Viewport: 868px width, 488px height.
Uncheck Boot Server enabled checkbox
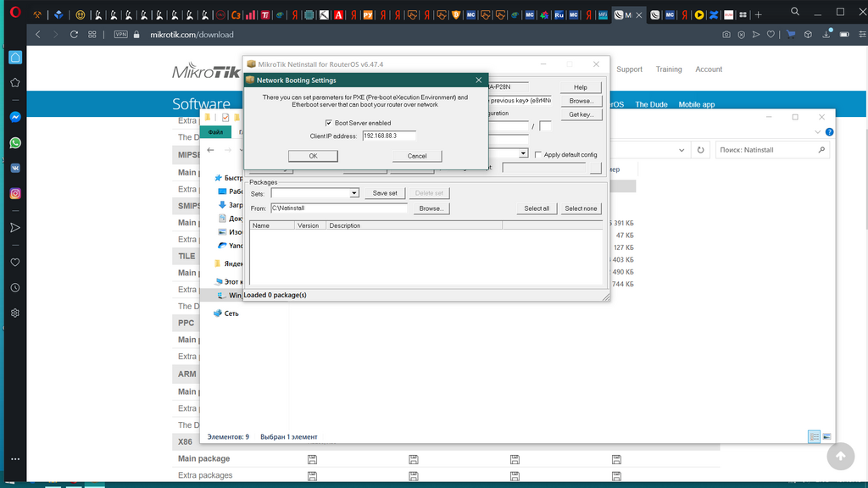click(329, 123)
